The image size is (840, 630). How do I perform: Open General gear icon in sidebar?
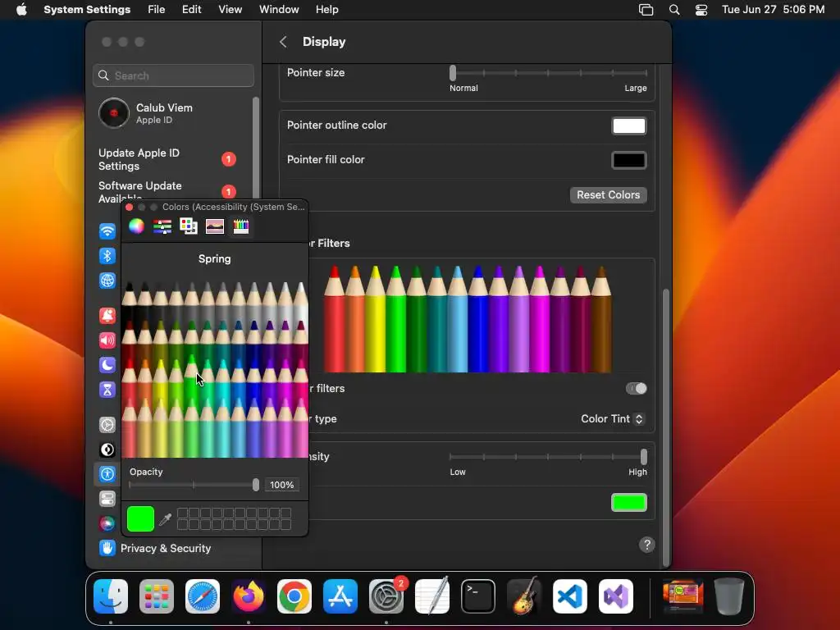click(107, 425)
